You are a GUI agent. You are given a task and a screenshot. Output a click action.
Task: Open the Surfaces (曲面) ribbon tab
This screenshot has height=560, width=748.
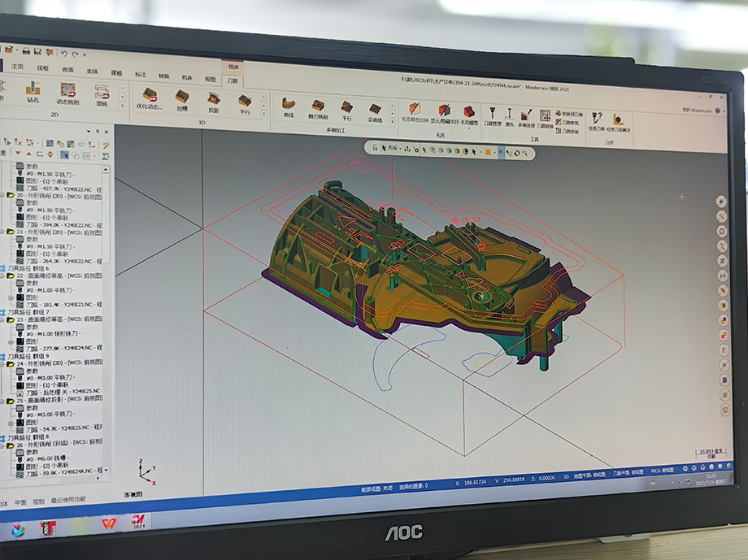[67, 69]
